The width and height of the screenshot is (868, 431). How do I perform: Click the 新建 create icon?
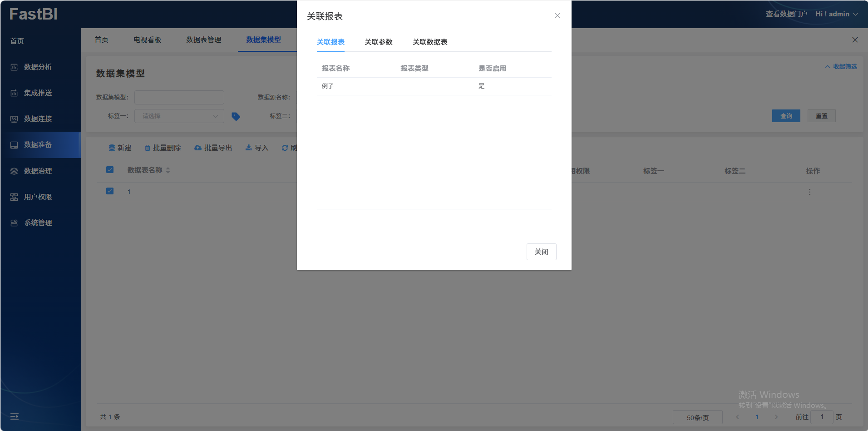[112, 147]
